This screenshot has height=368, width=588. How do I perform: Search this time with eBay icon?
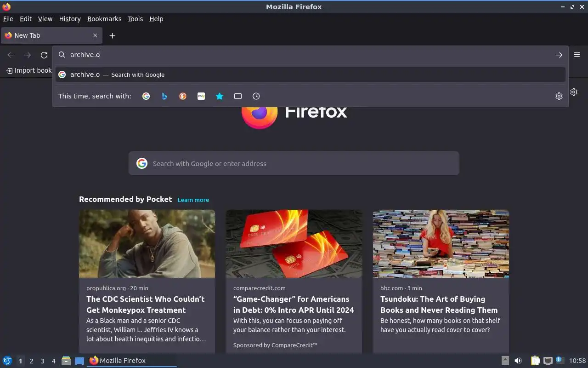(x=201, y=96)
